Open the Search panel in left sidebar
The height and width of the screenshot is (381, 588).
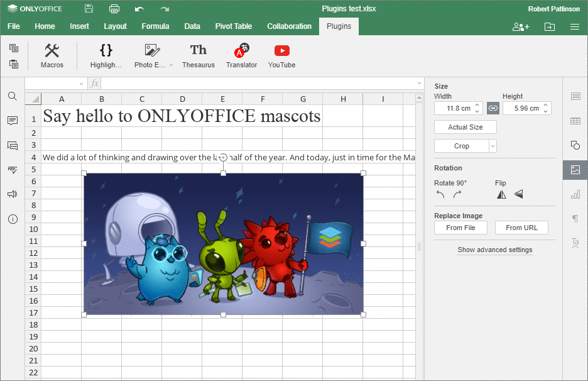tap(13, 96)
